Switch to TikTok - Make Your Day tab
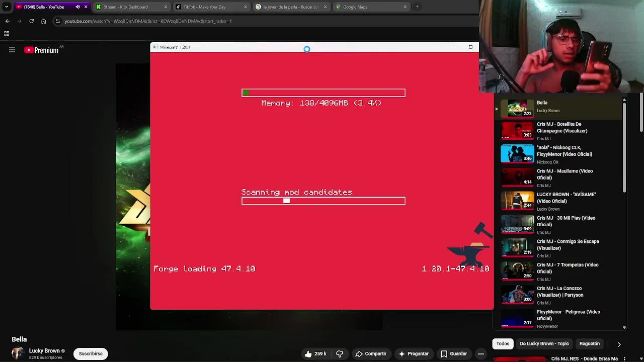Screen dimensions: 644x362 pyautogui.click(x=211, y=7)
